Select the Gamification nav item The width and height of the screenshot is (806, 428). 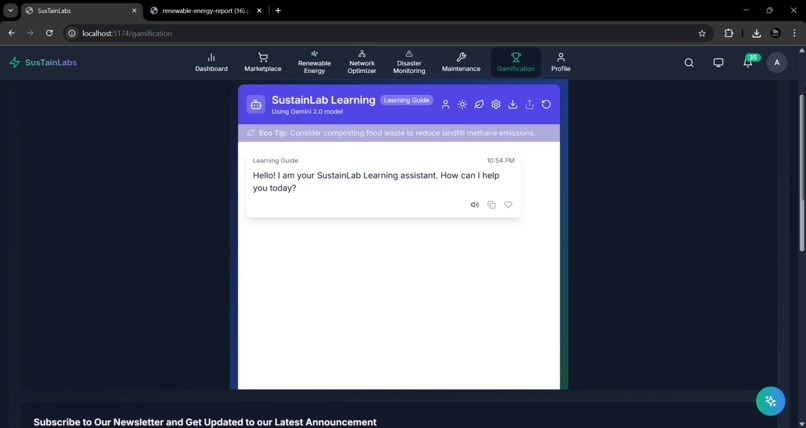tap(516, 63)
